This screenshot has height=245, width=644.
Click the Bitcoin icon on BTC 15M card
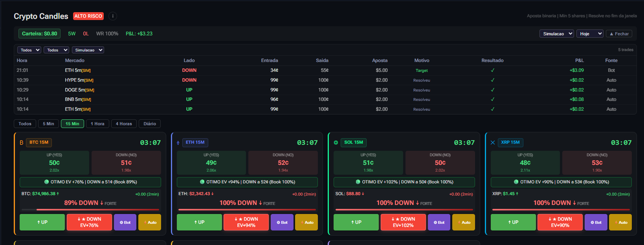22,143
